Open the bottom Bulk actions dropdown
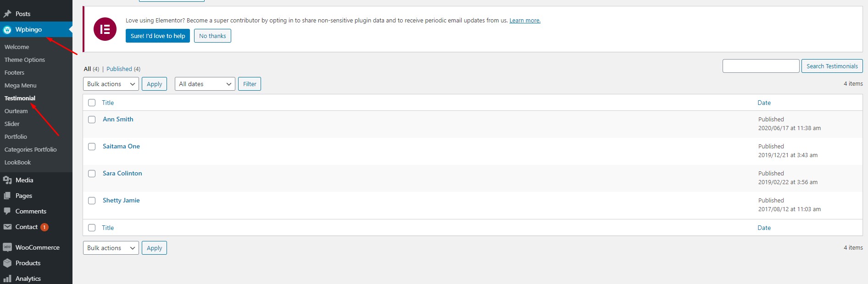Image resolution: width=868 pixels, height=284 pixels. [x=111, y=248]
